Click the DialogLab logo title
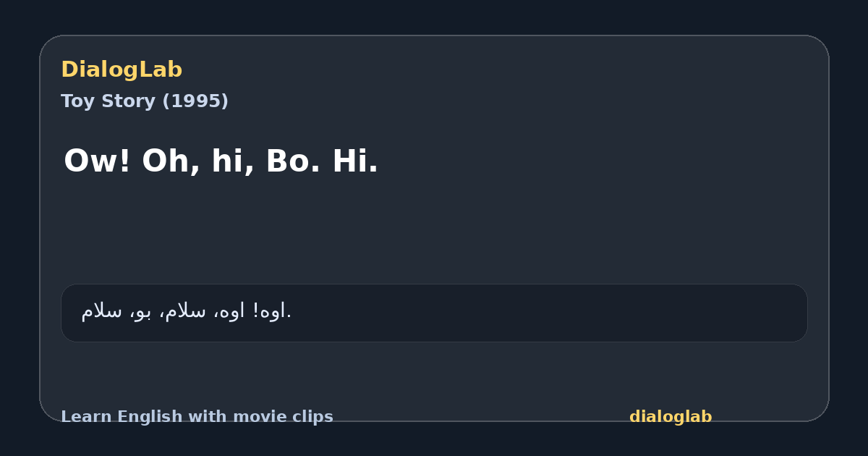 coord(122,69)
